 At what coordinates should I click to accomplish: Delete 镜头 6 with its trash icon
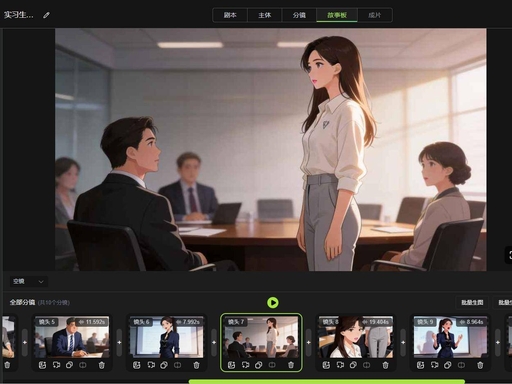click(x=196, y=365)
